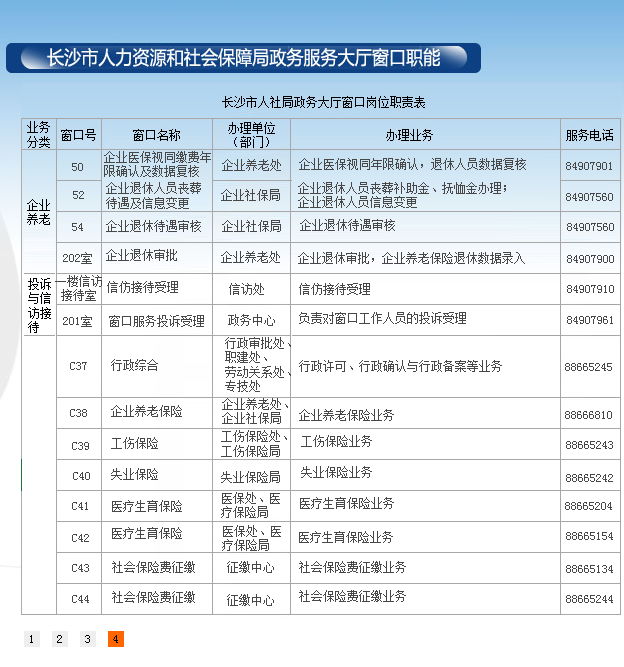Viewport: 624px width, 667px height.
Task: Click the 202室 window number cell
Action: click(77, 259)
